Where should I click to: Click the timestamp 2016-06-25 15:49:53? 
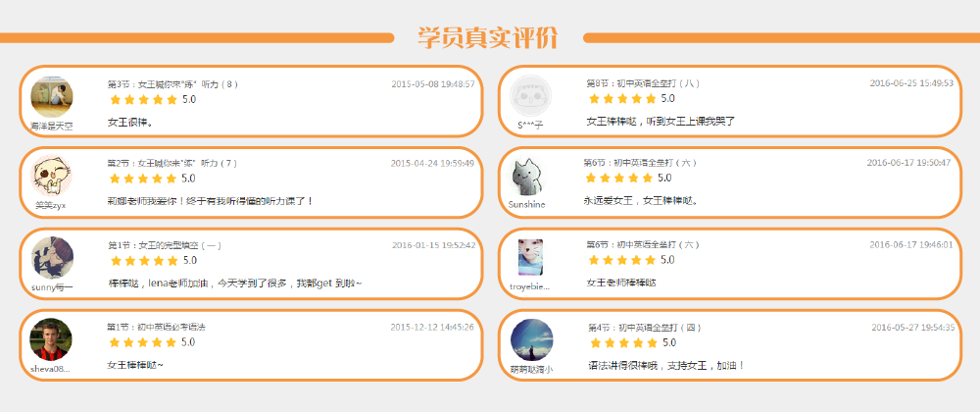911,83
